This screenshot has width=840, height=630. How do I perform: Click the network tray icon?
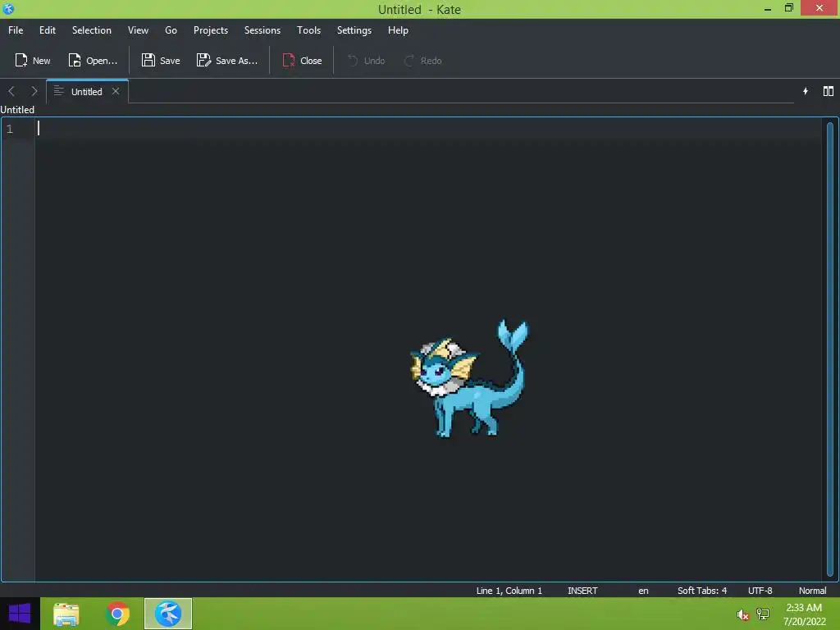click(x=763, y=614)
